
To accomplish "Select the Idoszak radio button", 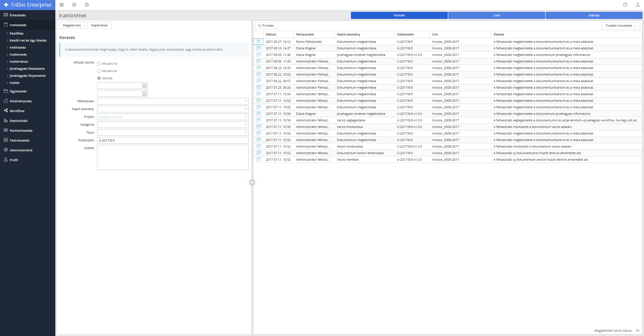I will (99, 78).
